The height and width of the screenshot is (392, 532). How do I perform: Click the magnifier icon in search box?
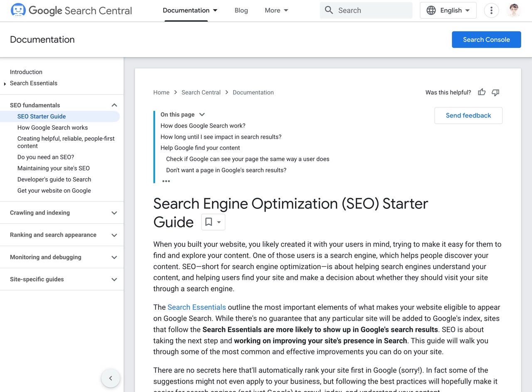(329, 10)
